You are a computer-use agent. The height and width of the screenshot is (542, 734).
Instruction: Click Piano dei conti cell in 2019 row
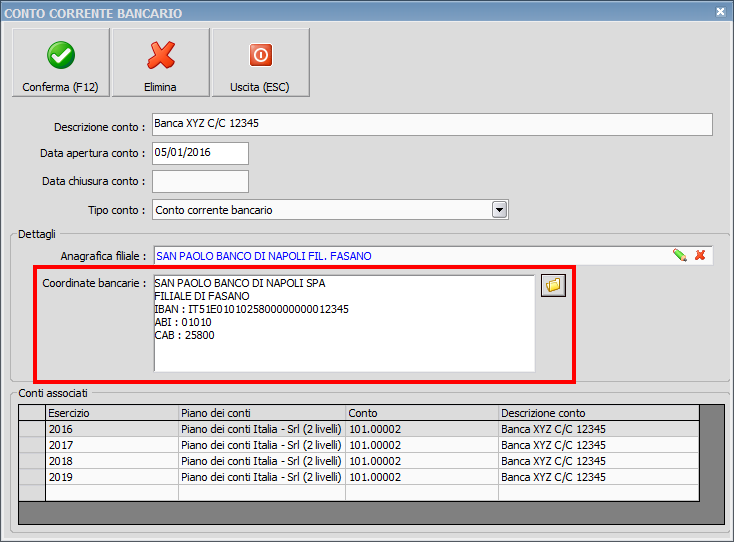(262, 477)
